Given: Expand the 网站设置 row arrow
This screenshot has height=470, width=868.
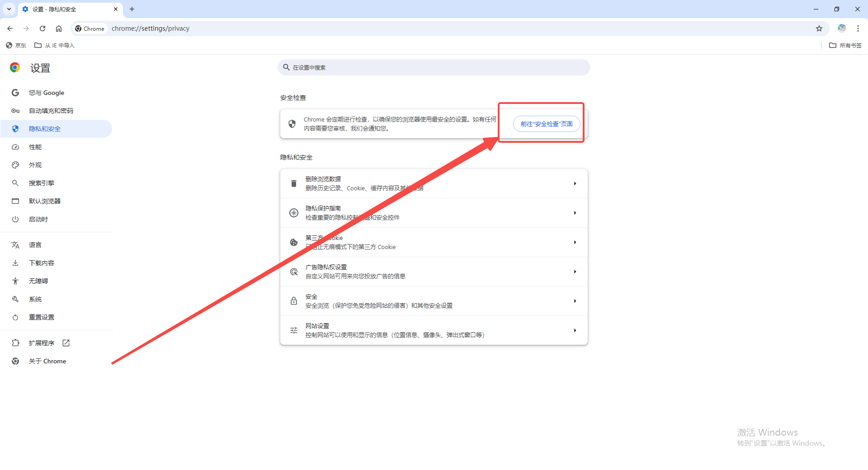Looking at the screenshot, I should [x=575, y=330].
